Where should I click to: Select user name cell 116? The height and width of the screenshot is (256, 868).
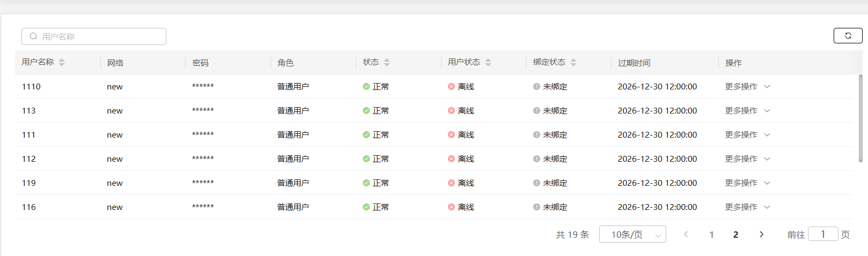[29, 207]
